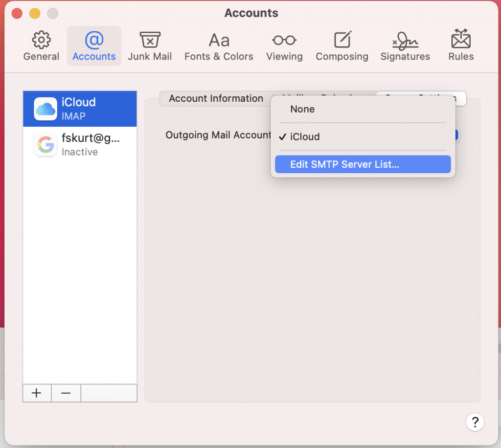Open Junk Mail preferences
The image size is (501, 448).
(150, 46)
